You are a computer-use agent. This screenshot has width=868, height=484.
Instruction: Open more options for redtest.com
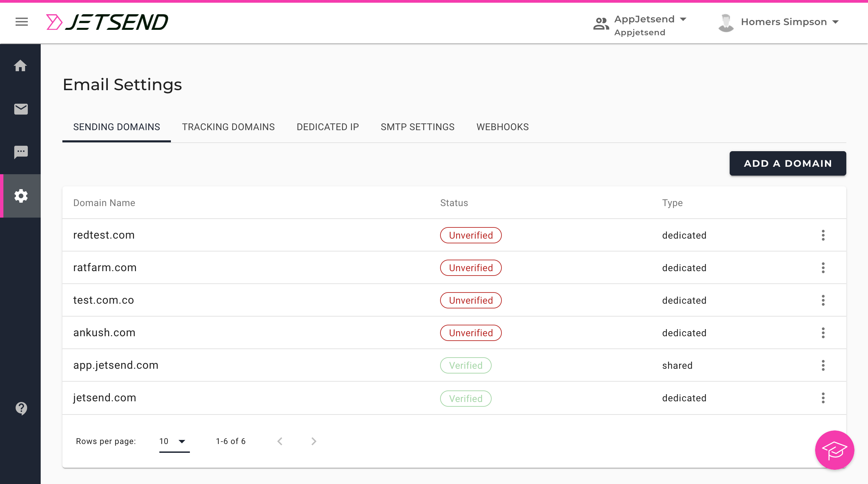[x=823, y=235]
